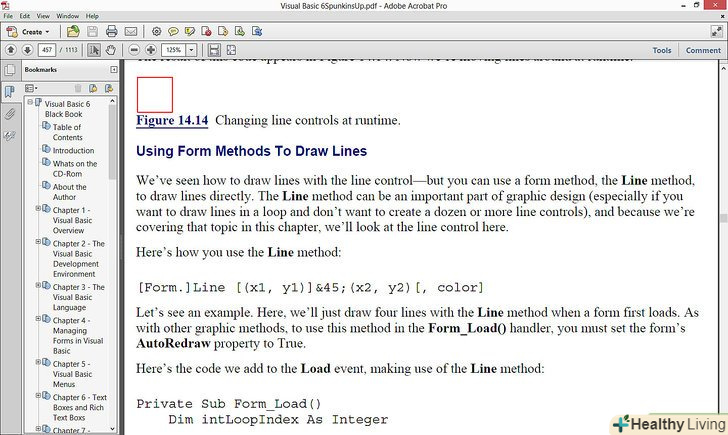Open the Window menu
This screenshot has height=435, width=728.
point(68,16)
